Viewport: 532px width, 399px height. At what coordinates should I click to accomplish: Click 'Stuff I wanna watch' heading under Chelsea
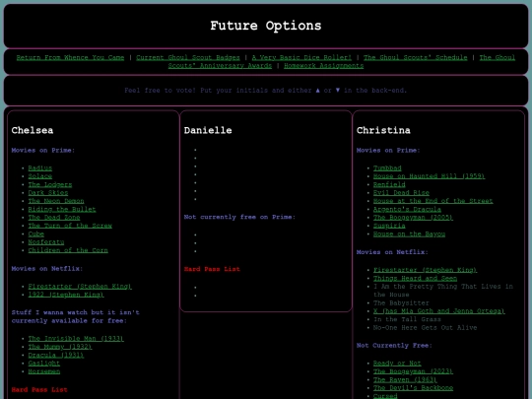(75, 316)
